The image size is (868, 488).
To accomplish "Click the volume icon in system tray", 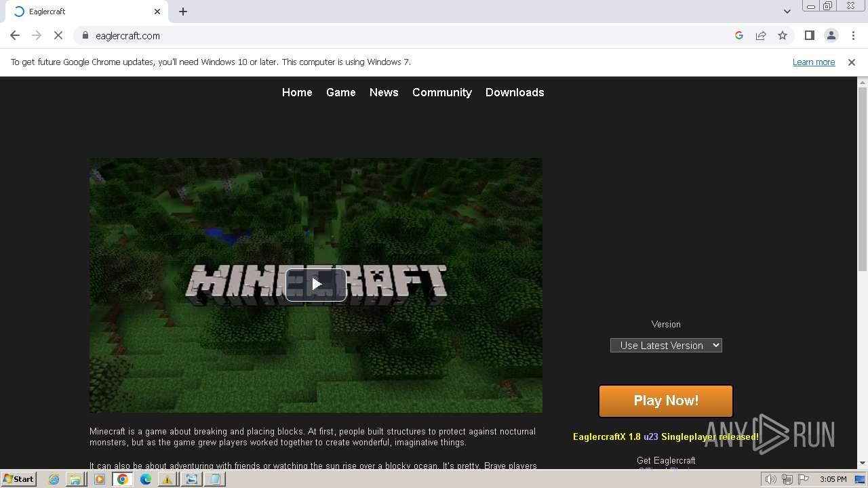I will coord(771,479).
